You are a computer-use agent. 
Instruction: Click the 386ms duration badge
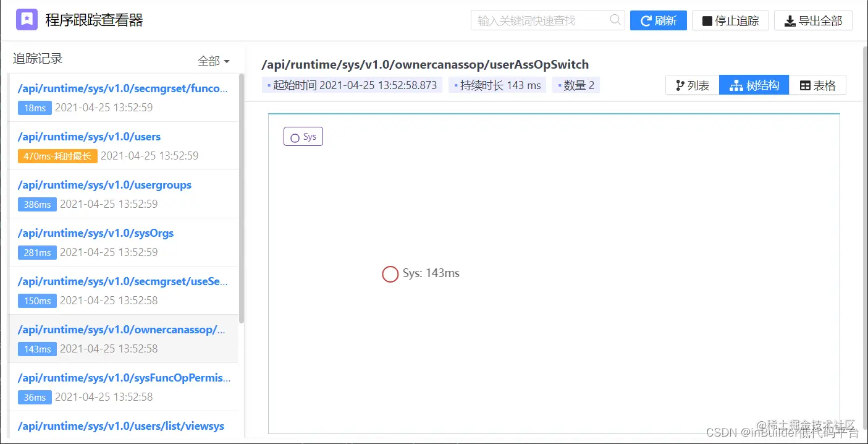coord(37,204)
